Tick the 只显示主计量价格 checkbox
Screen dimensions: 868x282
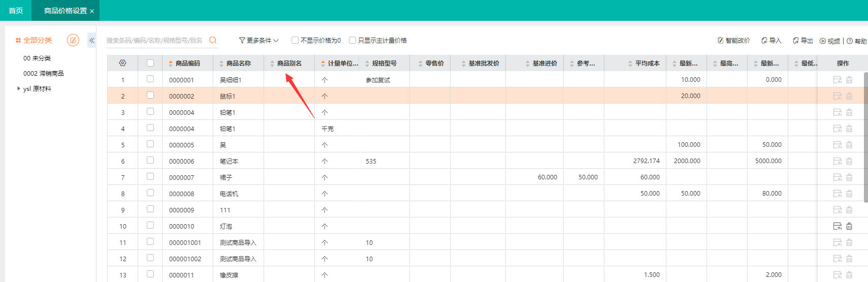click(352, 40)
